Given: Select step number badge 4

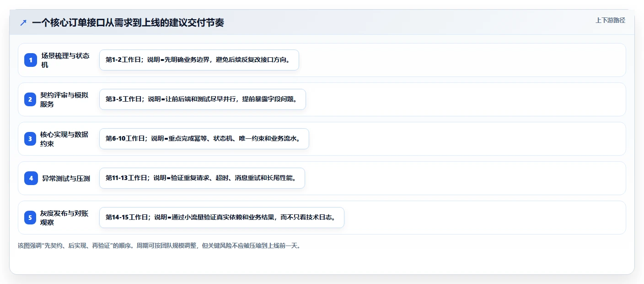Looking at the screenshot, I should coord(31,178).
